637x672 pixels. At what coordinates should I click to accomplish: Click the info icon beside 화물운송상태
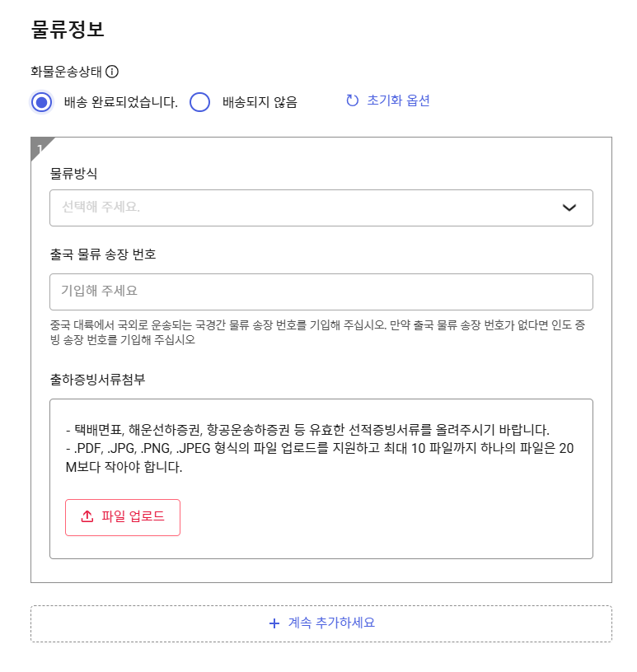112,72
